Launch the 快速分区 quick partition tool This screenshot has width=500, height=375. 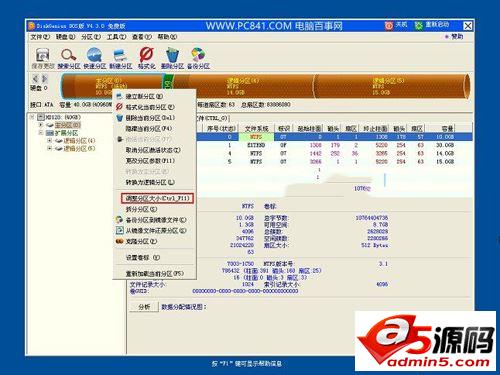(x=94, y=55)
